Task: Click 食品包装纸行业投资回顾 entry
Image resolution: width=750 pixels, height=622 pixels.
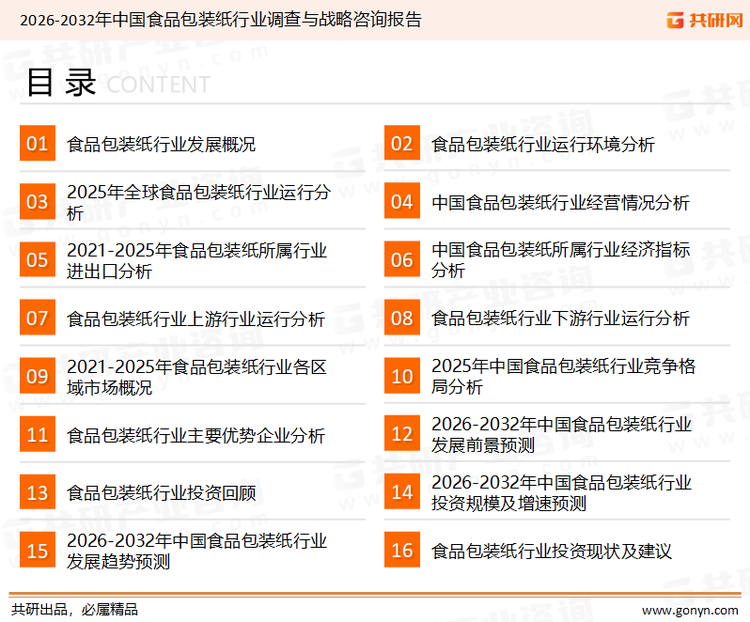Action: pos(161,493)
